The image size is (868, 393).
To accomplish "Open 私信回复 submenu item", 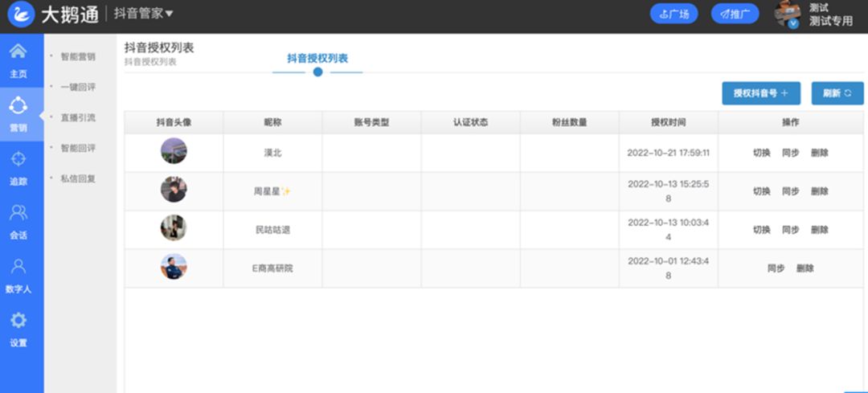I will (77, 178).
